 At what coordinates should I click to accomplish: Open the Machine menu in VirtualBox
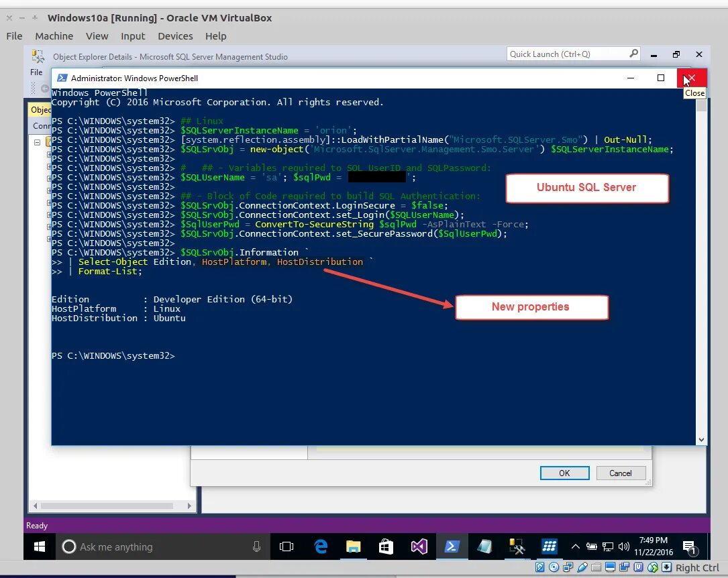click(54, 36)
